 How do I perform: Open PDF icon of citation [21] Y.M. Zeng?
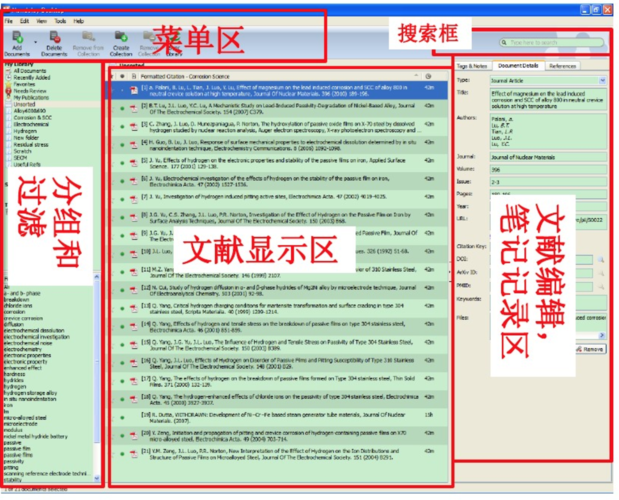coord(134,454)
